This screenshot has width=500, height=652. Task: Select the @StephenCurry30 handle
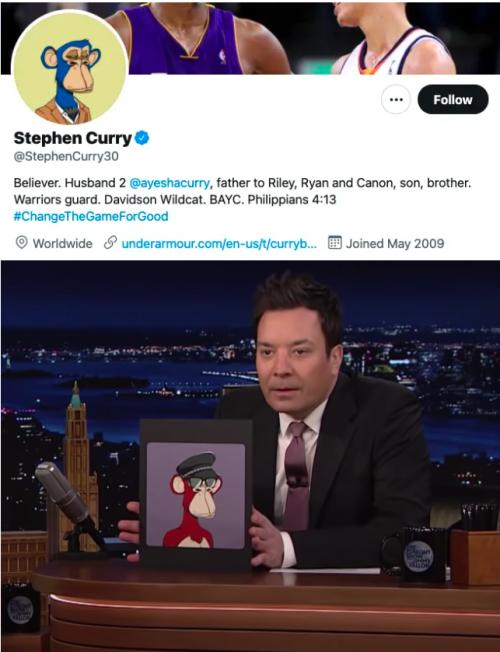[x=66, y=156]
